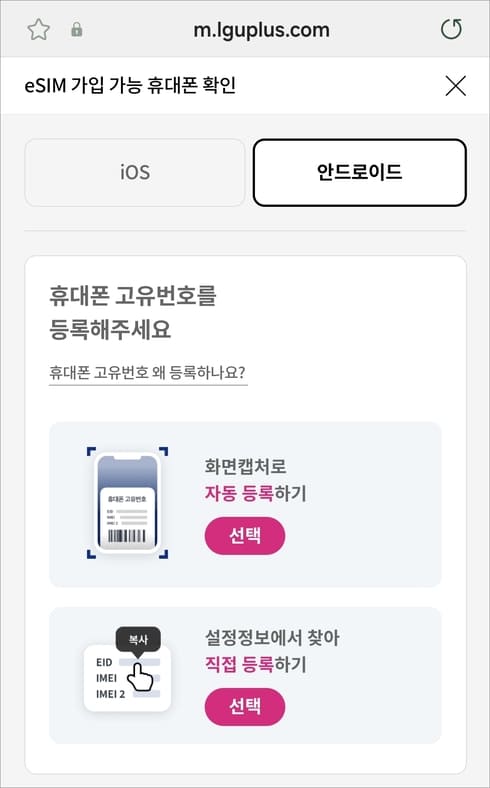Image resolution: width=490 pixels, height=788 pixels.
Task: Click the m.lguplus.com address bar
Action: pos(261,30)
